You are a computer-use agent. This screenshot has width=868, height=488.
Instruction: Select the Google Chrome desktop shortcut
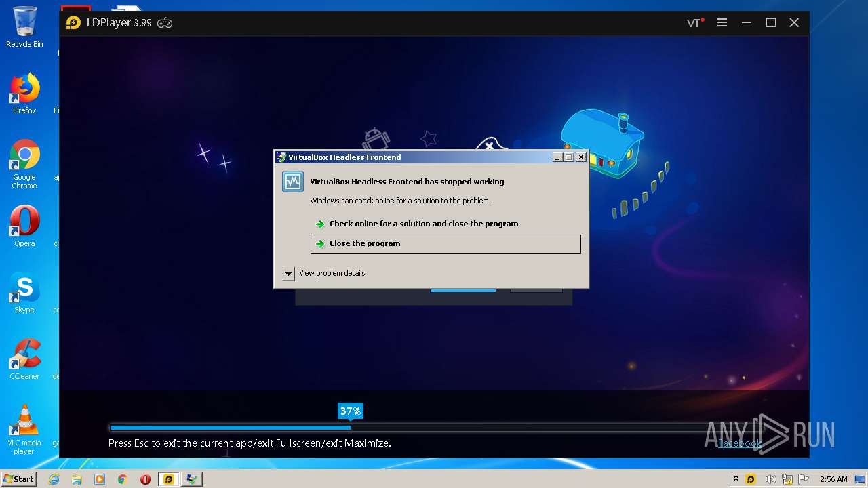pyautogui.click(x=24, y=165)
